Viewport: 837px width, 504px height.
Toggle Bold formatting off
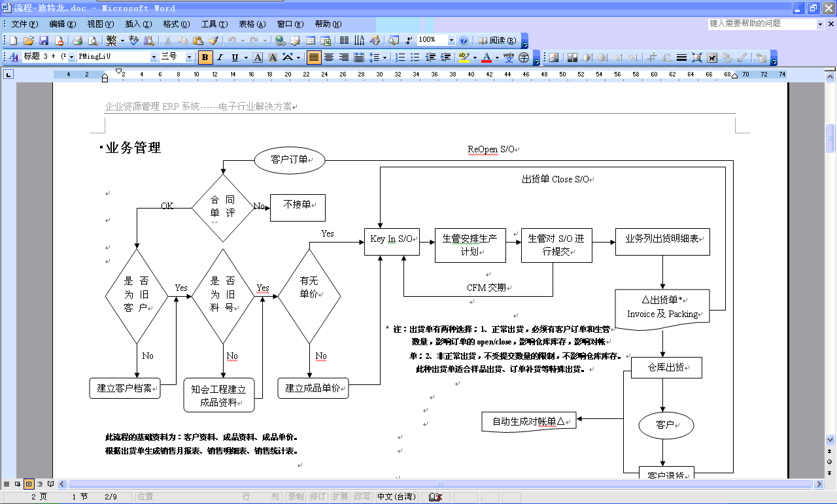click(x=205, y=58)
